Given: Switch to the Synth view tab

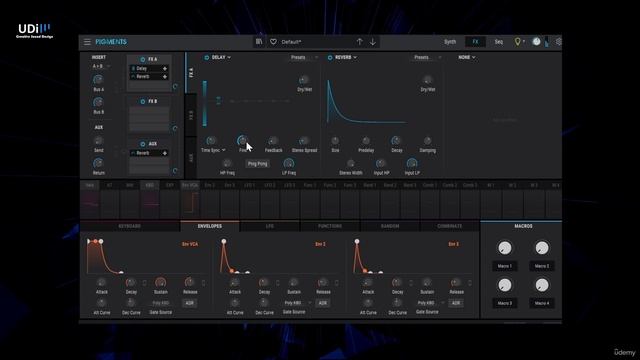Looking at the screenshot, I should point(450,42).
